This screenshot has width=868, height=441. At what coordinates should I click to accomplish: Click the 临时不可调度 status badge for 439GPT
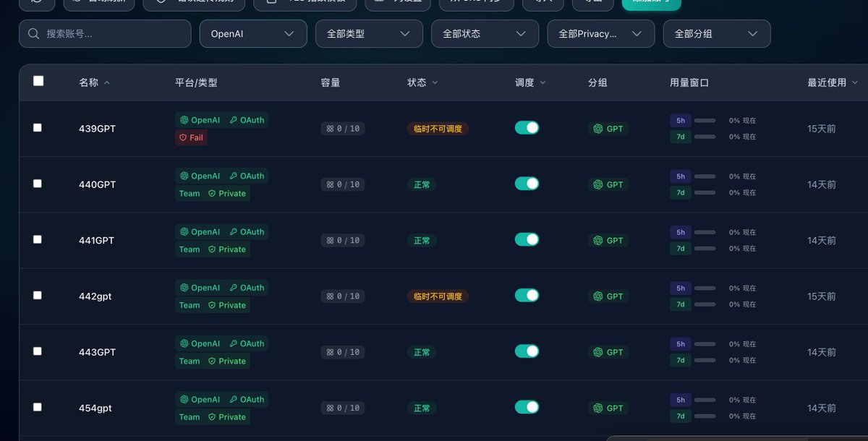[438, 129]
